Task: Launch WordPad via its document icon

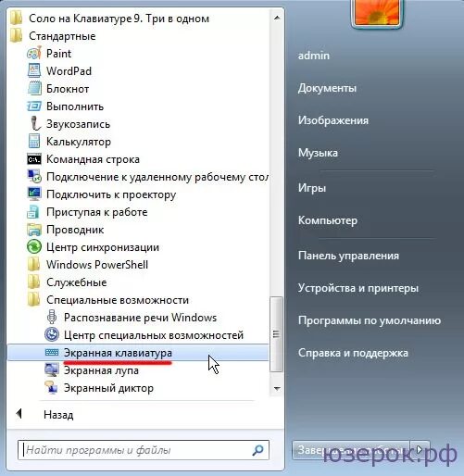Action: [34, 70]
